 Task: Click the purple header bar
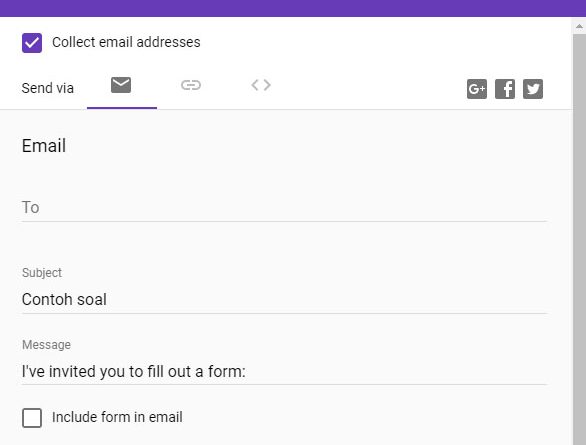293,8
